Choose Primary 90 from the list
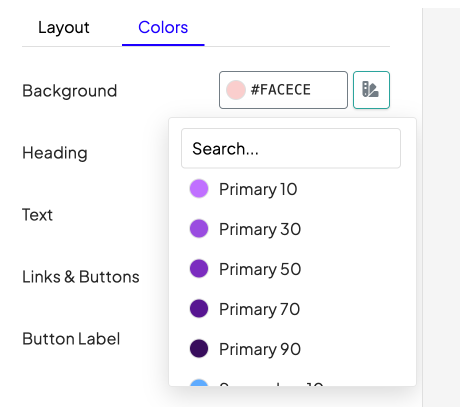The height and width of the screenshot is (407, 460). click(292, 349)
